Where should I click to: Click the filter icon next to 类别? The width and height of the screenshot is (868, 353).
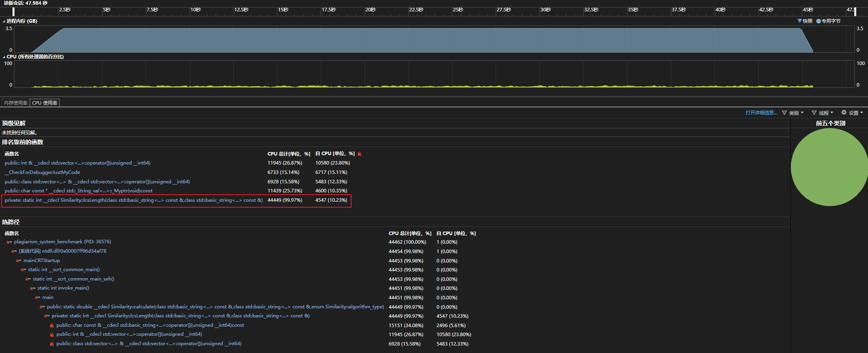pos(784,113)
